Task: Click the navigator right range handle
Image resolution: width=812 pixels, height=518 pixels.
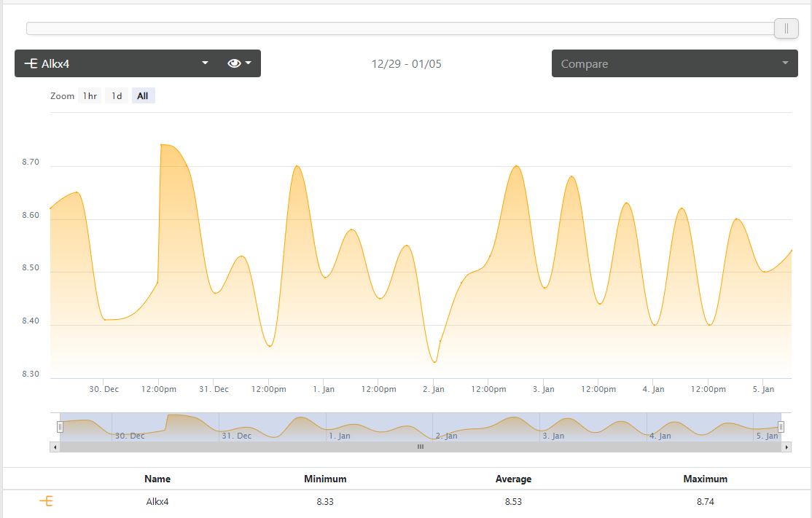Action: [x=781, y=426]
